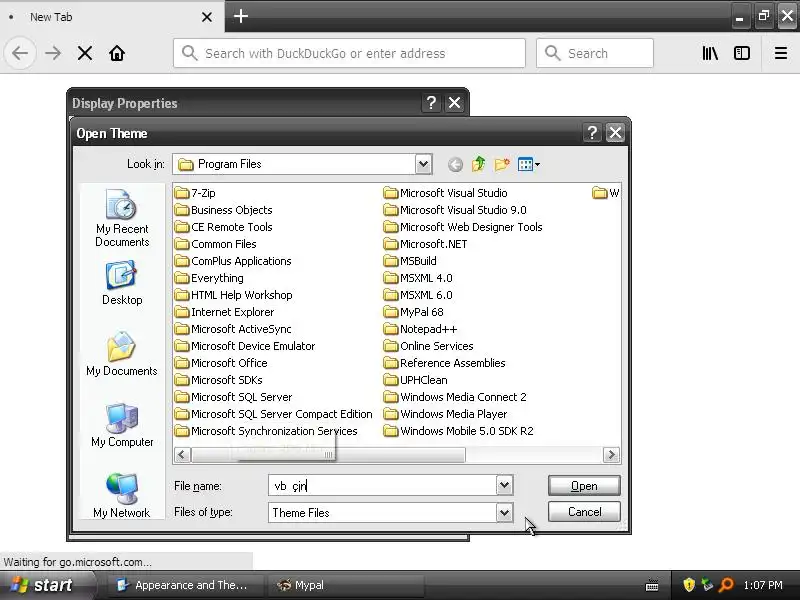The height and width of the screenshot is (600, 800).
Task: Select the MyPal 68 folder
Action: click(414, 312)
